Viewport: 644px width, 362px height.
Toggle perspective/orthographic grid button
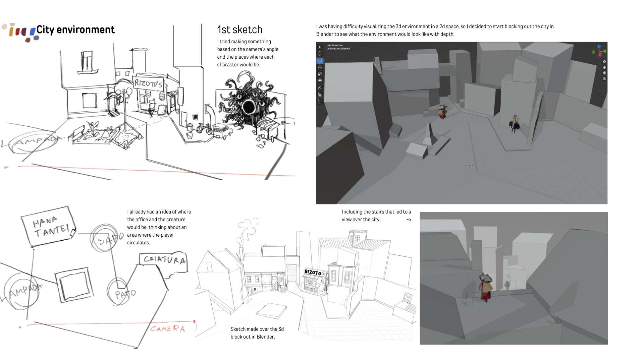point(604,79)
